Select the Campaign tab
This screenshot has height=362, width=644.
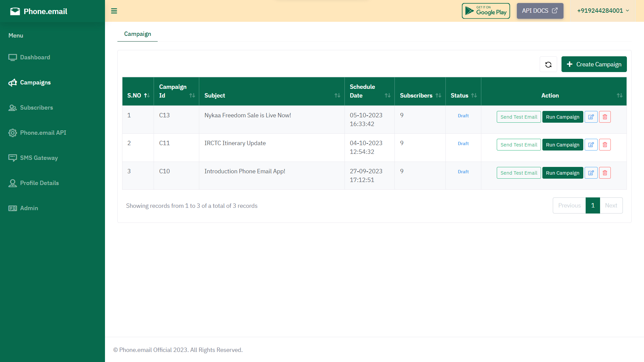[138, 34]
